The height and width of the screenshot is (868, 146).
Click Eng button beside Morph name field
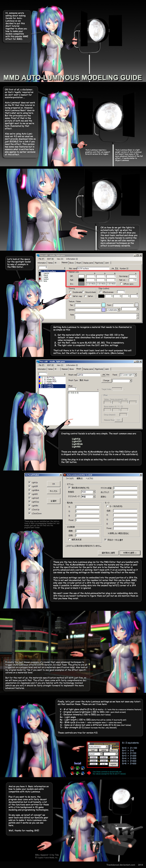pyautogui.click(x=108, y=374)
